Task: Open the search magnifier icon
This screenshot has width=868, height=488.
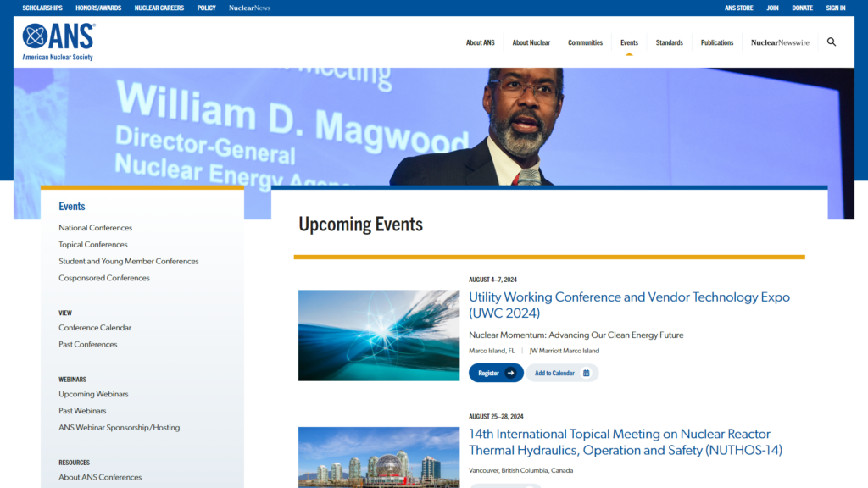Action: pos(831,42)
